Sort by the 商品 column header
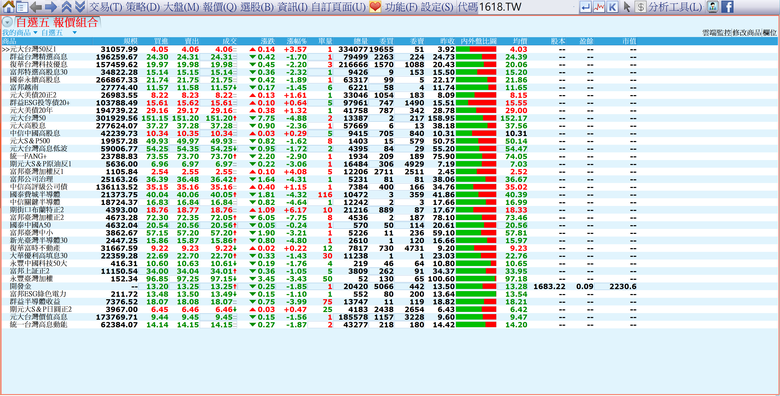The image size is (780, 396). coord(8,41)
